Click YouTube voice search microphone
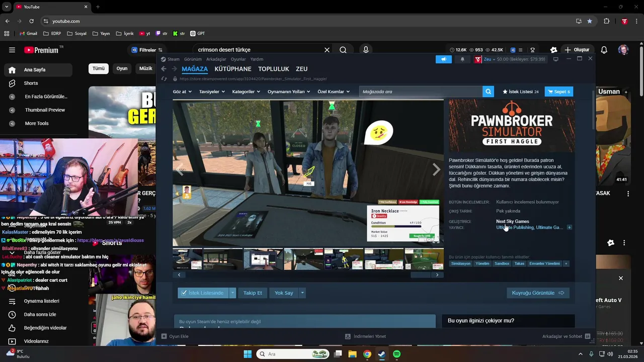The height and width of the screenshot is (362, 644). pyautogui.click(x=366, y=50)
